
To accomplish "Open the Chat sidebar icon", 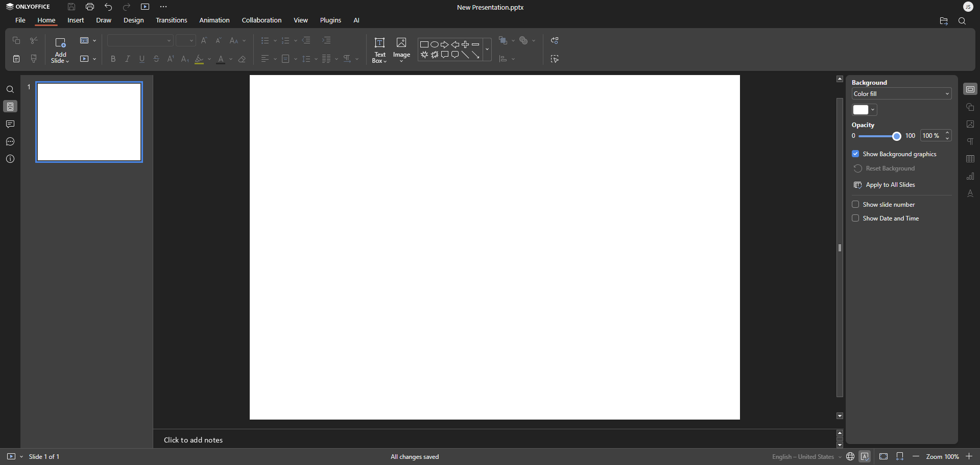I will [10, 141].
